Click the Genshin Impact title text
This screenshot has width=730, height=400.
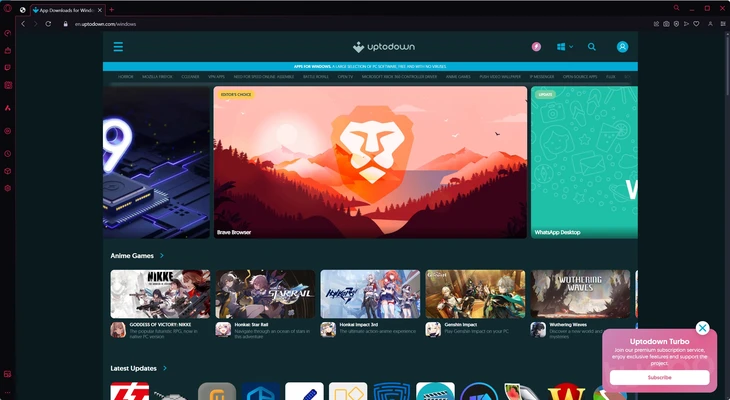pyautogui.click(x=460, y=325)
